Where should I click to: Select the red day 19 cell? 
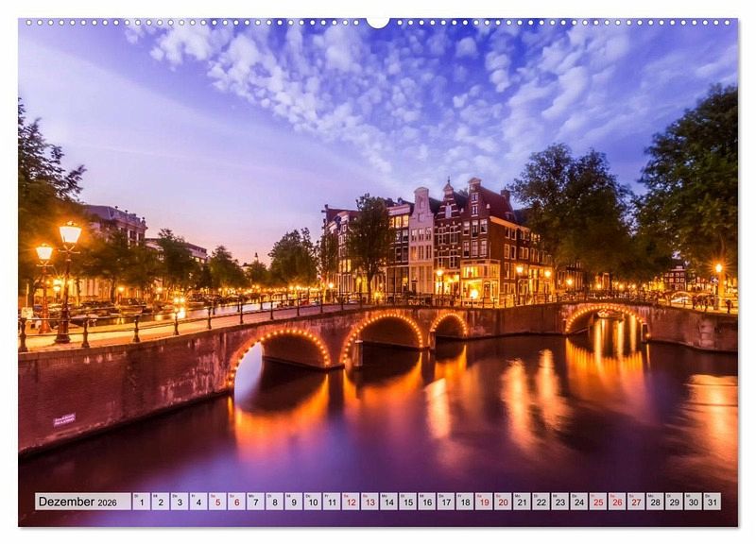pyautogui.click(x=483, y=502)
